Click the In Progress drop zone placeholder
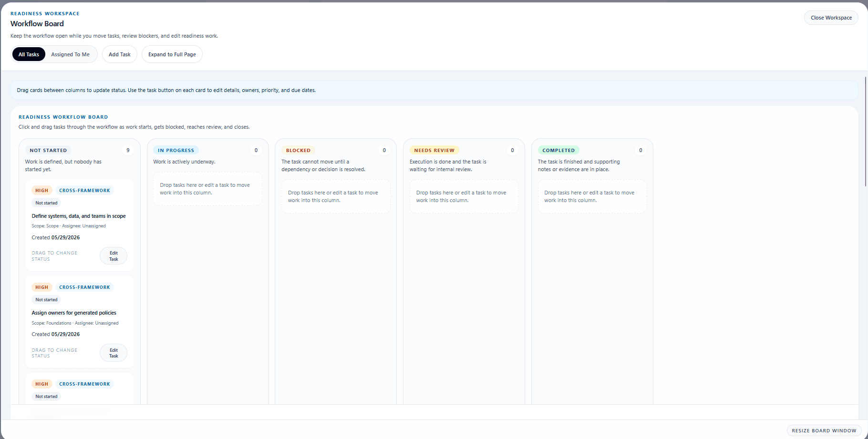Screen dimensions: 868x439 click(x=207, y=189)
